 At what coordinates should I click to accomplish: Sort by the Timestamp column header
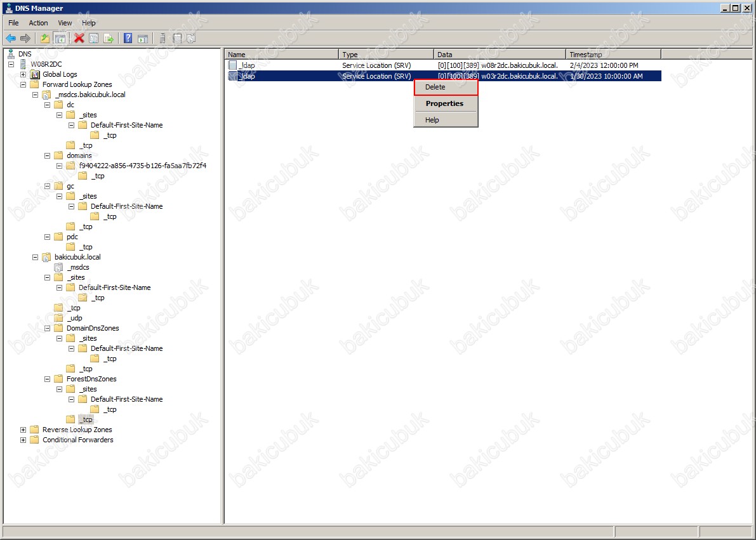(613, 55)
